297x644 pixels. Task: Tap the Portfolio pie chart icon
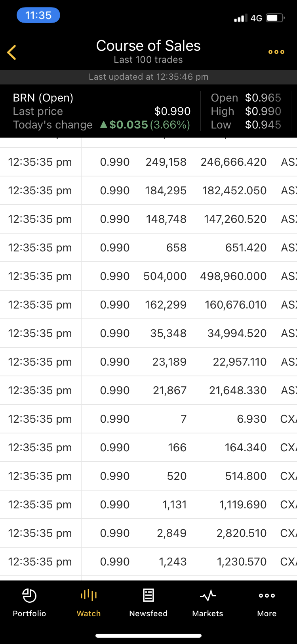tap(29, 595)
